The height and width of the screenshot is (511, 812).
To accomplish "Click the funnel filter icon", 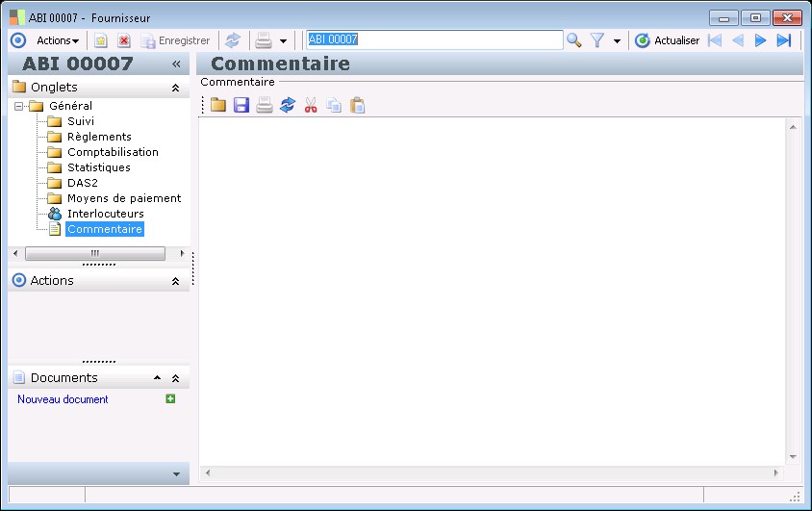I will point(597,40).
